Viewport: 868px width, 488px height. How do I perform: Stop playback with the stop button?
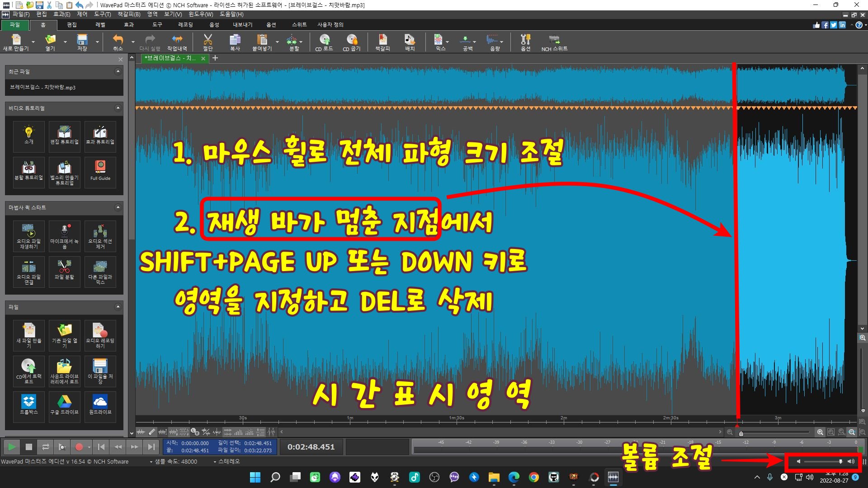(x=29, y=447)
